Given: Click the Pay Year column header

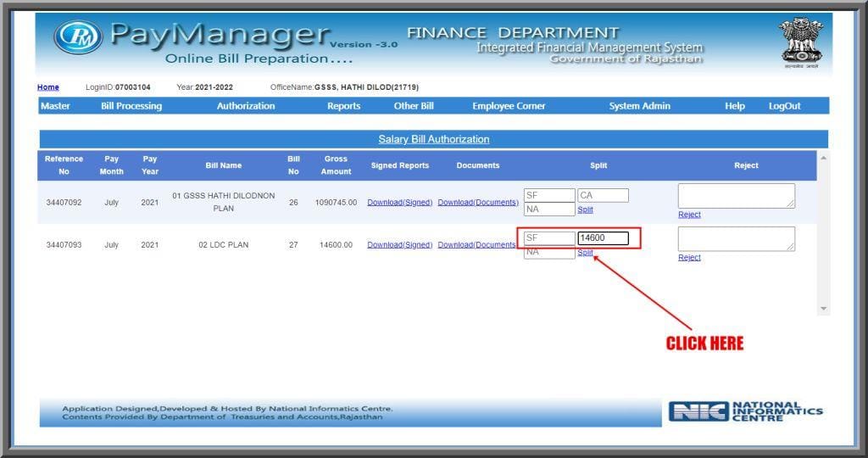Looking at the screenshot, I should tap(150, 165).
